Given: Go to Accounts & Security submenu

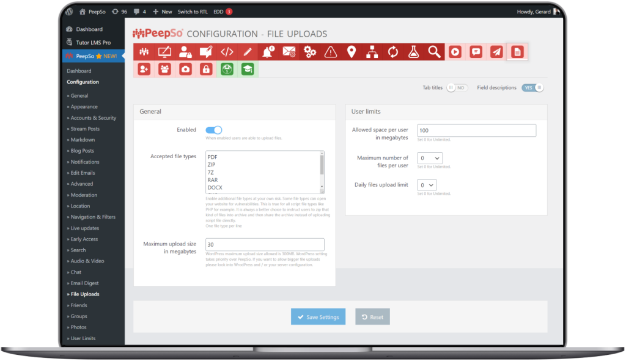Looking at the screenshot, I should point(93,118).
